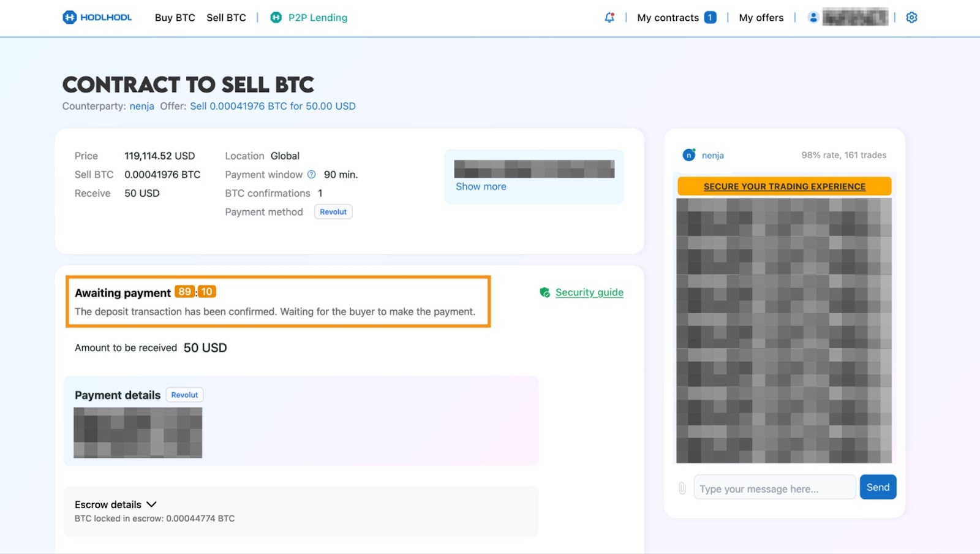Click the My contracts count badge
The height and width of the screenshot is (554, 980).
point(710,17)
